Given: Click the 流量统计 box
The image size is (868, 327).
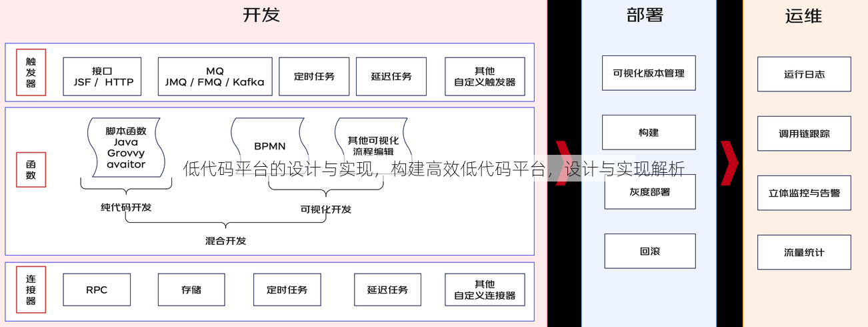Looking at the screenshot, I should [804, 252].
